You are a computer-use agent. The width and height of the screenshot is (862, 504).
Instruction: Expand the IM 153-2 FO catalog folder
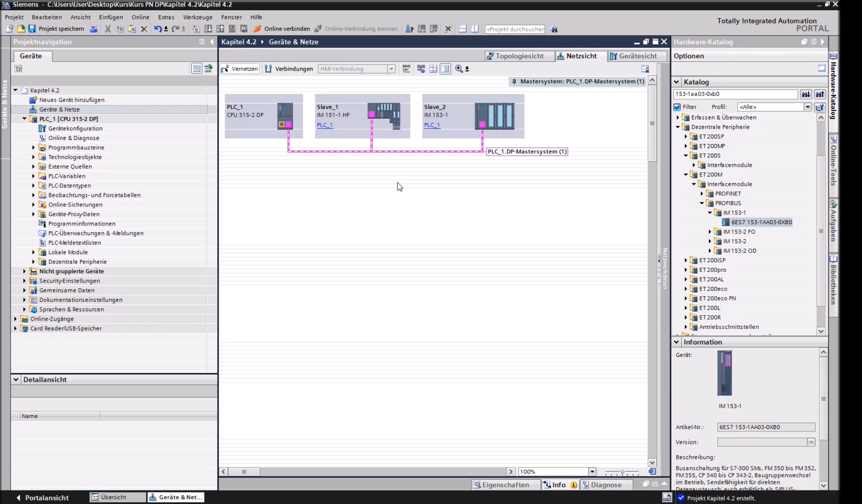(710, 232)
